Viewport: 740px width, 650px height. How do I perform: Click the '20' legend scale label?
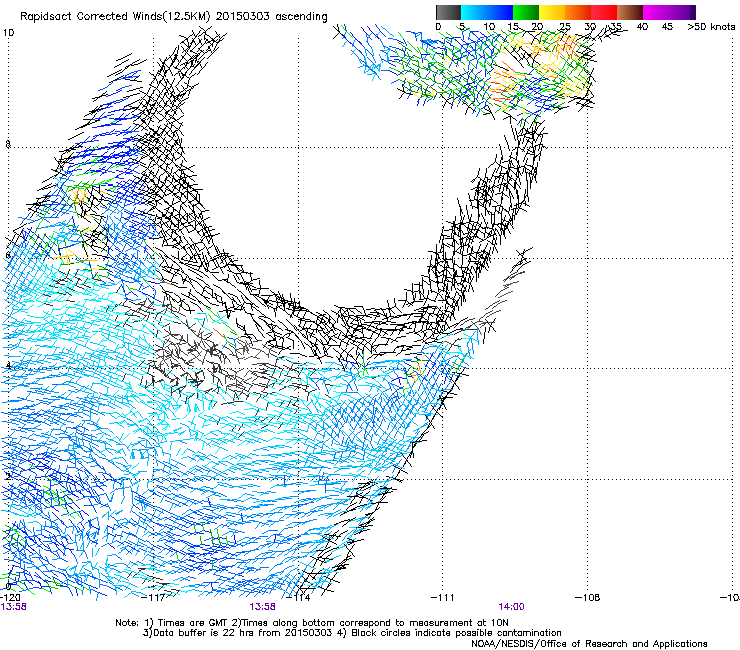[538, 27]
